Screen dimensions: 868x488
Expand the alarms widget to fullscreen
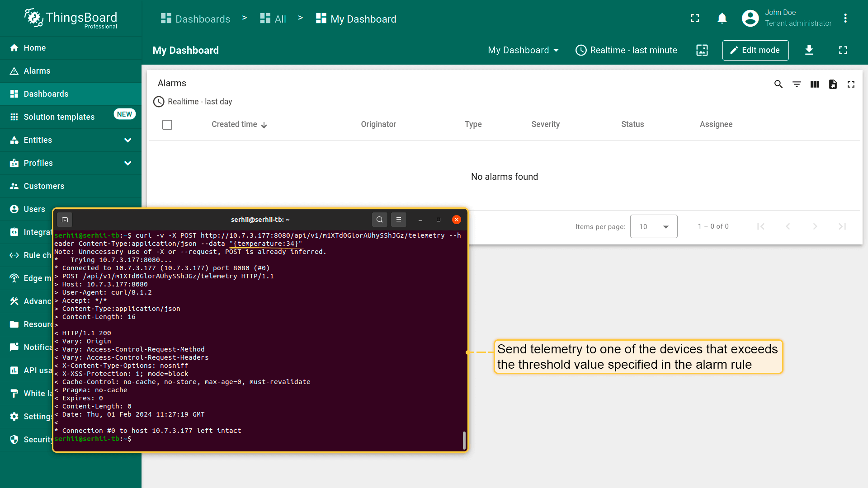tap(851, 84)
